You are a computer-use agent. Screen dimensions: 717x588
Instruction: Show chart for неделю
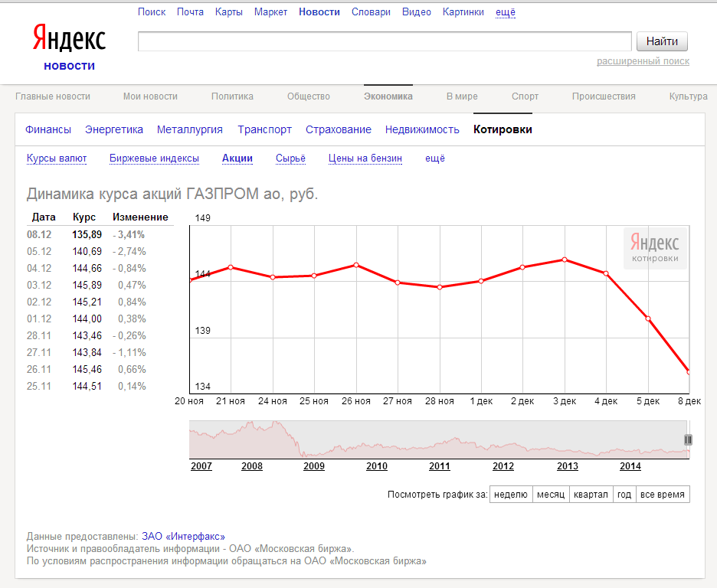click(x=511, y=495)
